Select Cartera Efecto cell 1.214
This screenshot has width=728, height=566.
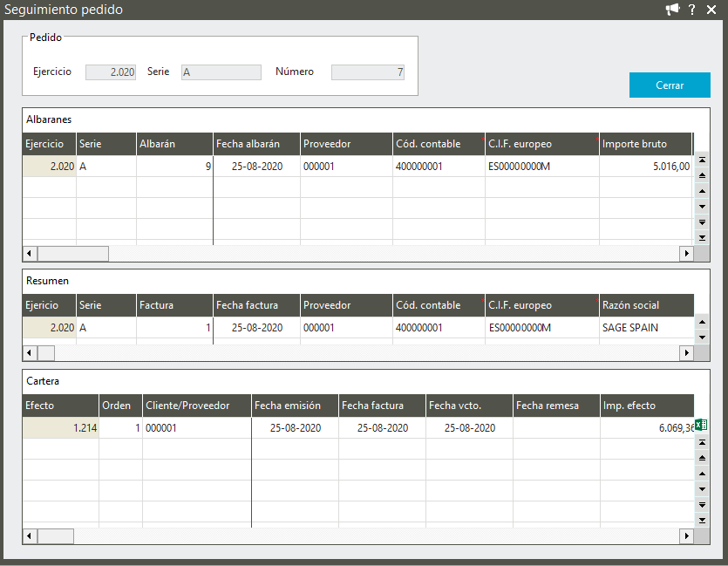click(x=60, y=427)
